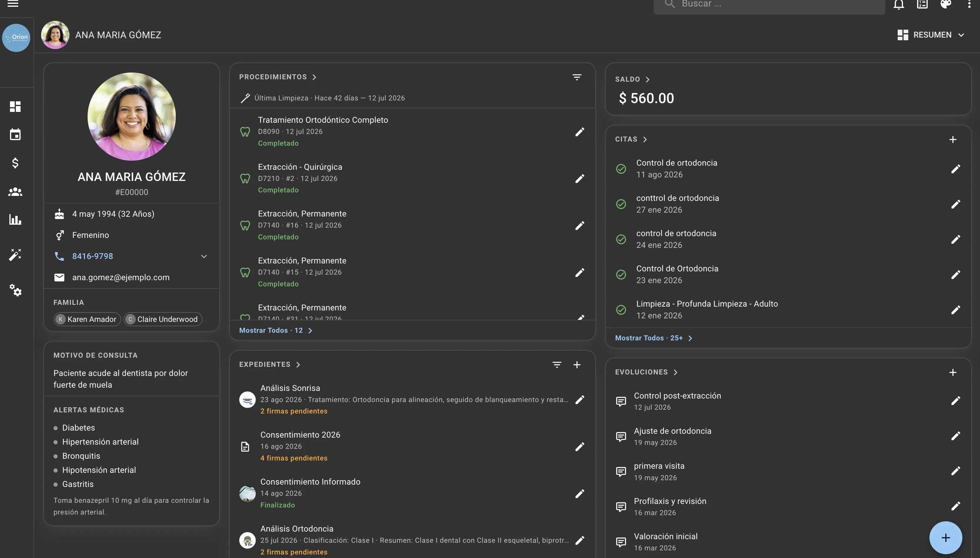
Task: Edit the Extracción Permanente #16 procedure
Action: pyautogui.click(x=580, y=225)
